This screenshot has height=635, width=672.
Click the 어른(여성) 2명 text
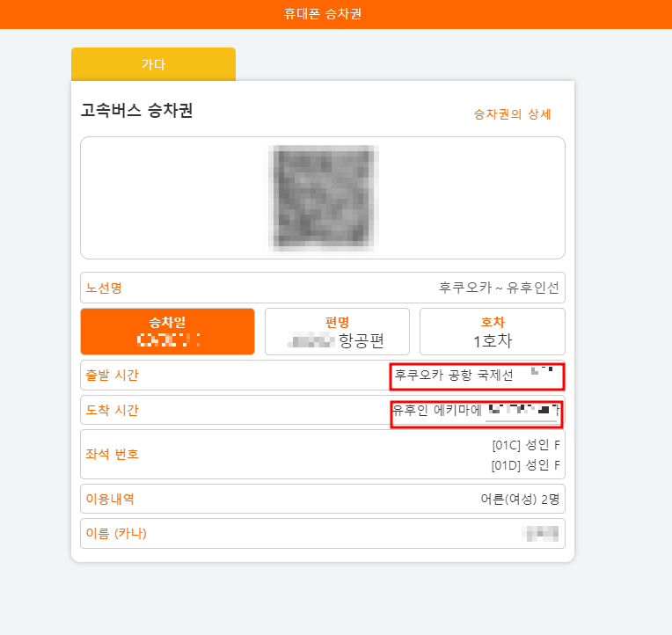520,500
